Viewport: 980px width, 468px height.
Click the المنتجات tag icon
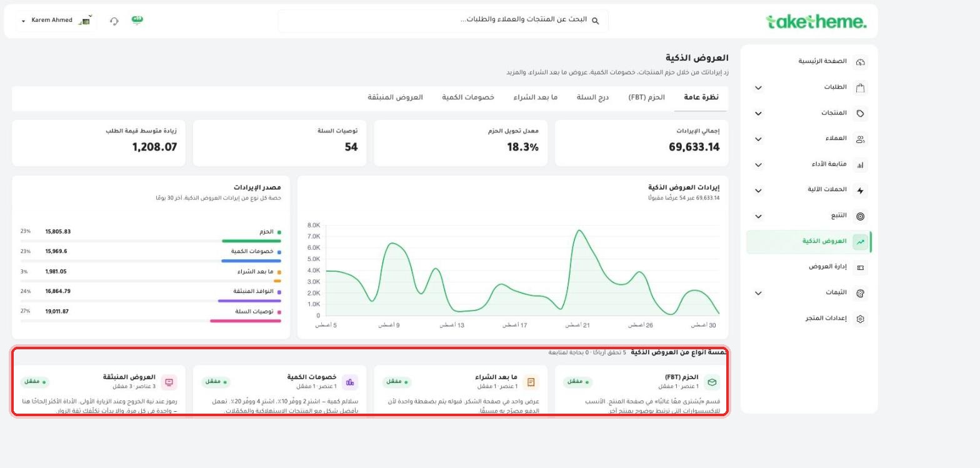(860, 113)
